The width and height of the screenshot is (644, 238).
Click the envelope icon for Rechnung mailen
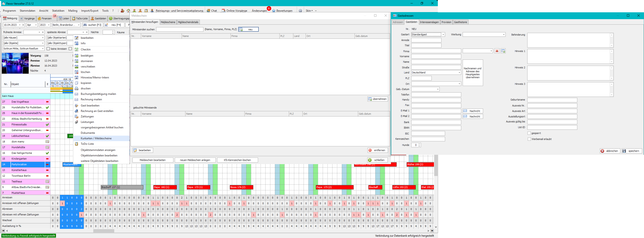coord(76,99)
